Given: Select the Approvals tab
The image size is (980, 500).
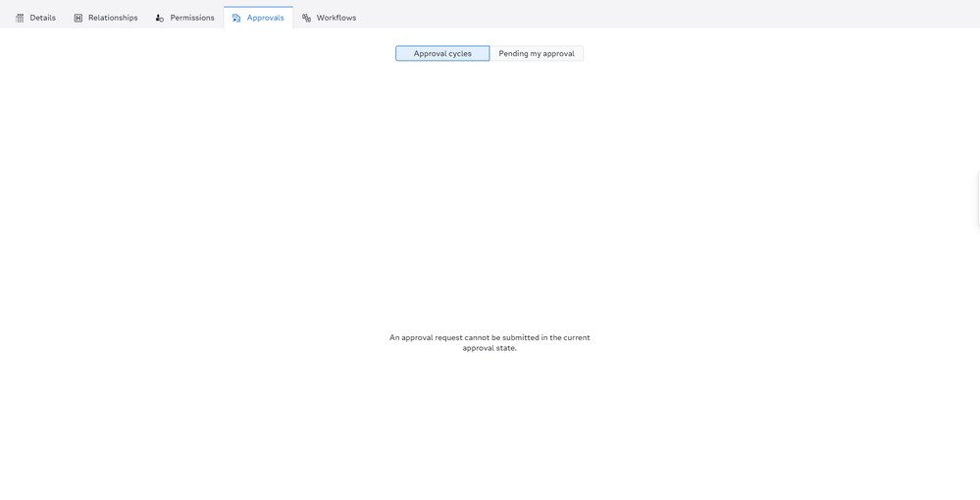Looking at the screenshot, I should (x=258, y=18).
